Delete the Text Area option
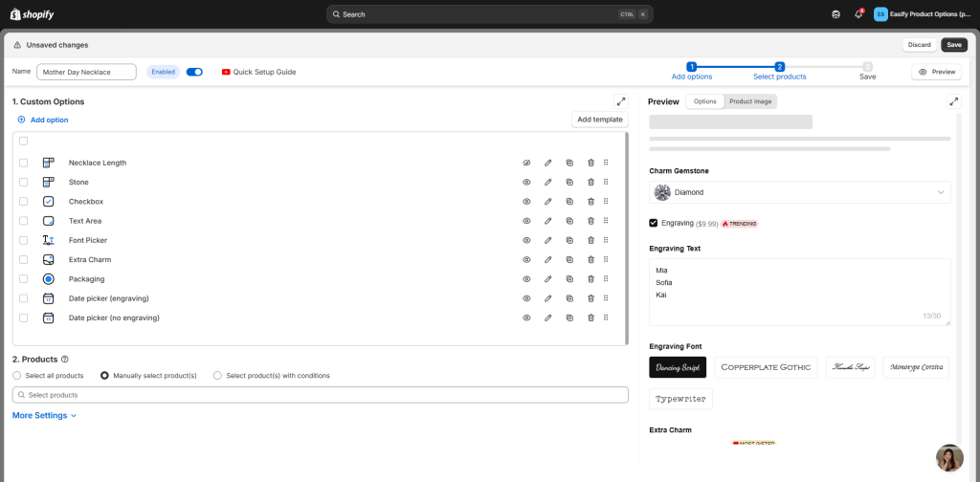This screenshot has width=980, height=482. (590, 221)
